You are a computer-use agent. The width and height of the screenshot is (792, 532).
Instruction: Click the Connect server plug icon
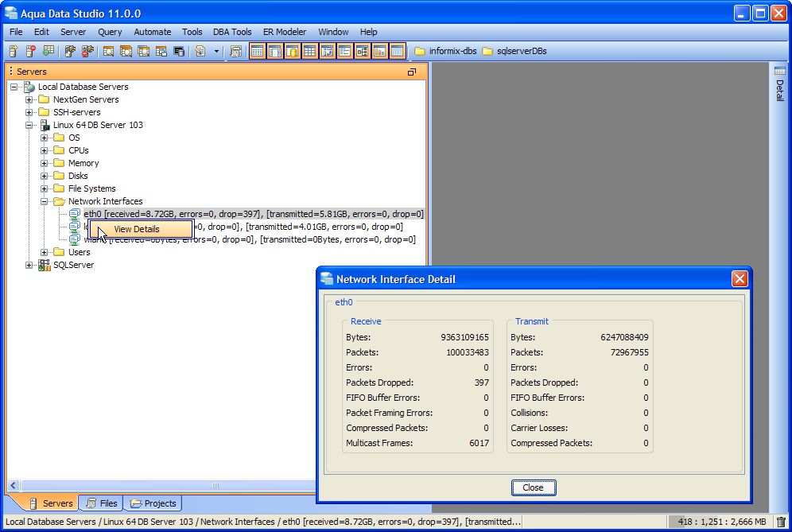click(x=70, y=51)
